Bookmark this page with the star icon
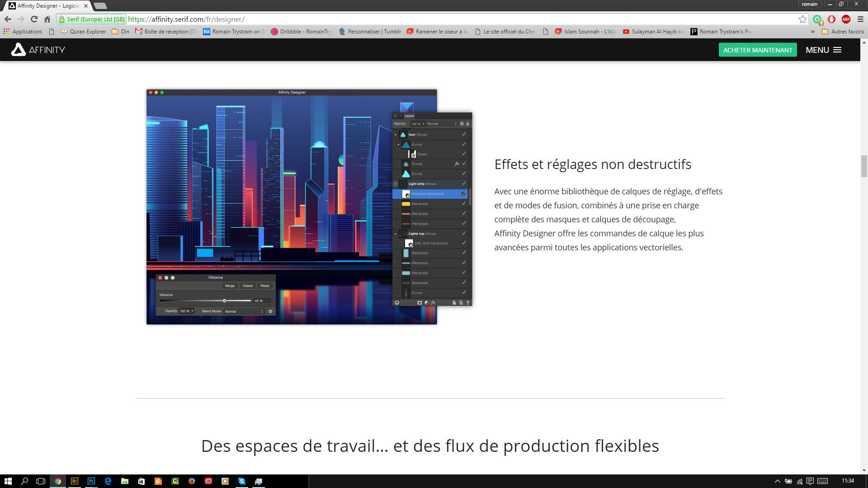This screenshot has height=488, width=868. coord(802,19)
